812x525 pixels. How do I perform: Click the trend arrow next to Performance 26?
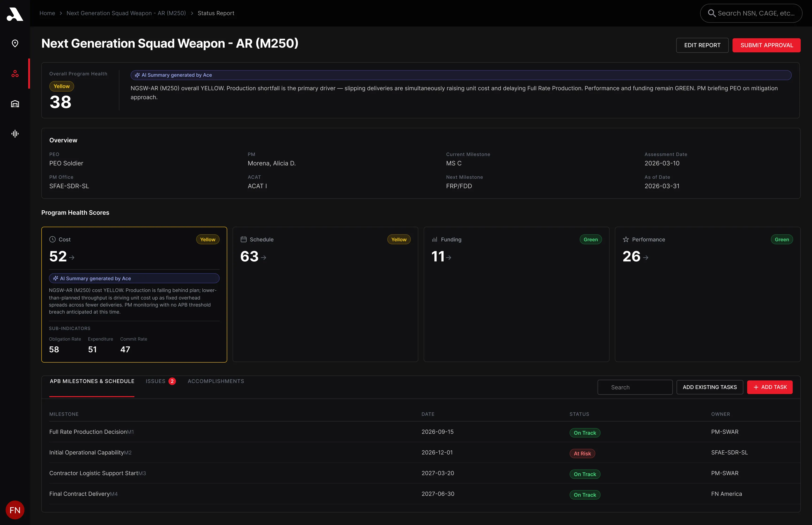pos(646,257)
